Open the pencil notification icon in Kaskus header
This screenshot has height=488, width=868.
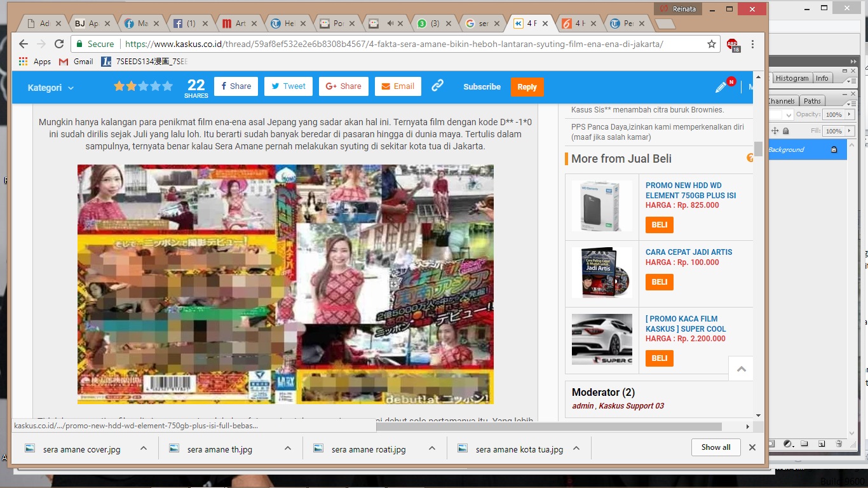pos(721,87)
